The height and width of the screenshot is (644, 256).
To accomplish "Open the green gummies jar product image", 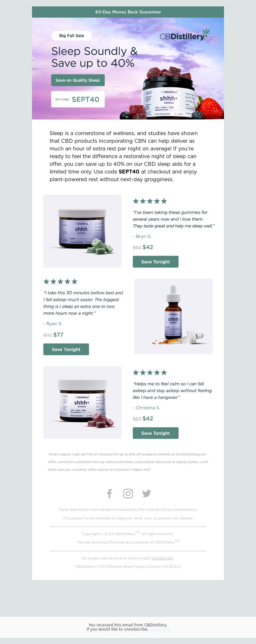I will [82, 231].
